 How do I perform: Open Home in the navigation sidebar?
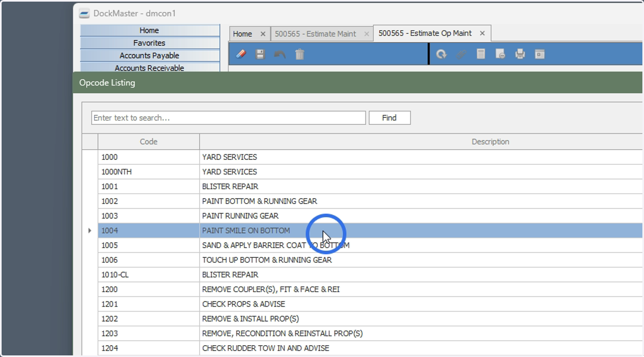[x=150, y=31]
